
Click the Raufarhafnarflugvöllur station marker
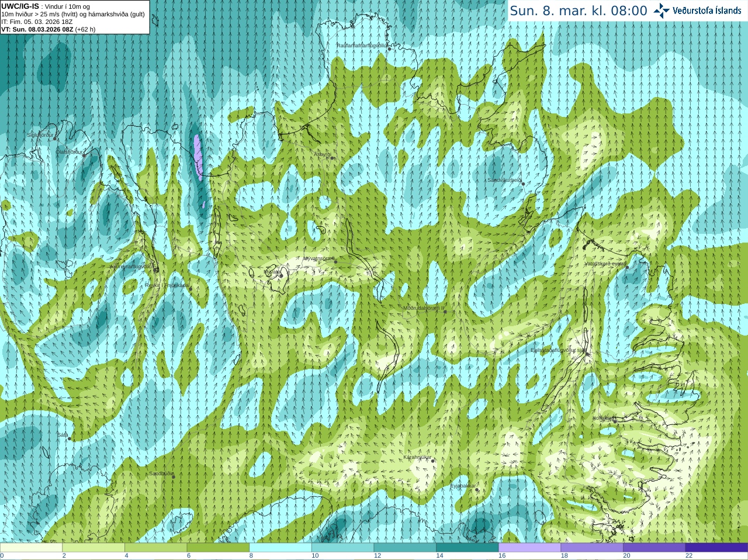[389, 49]
